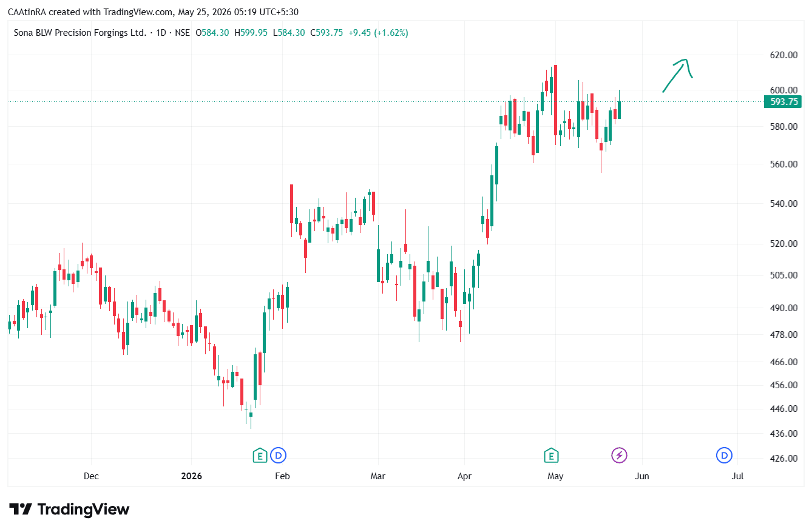Click the 426.00 label on the price axis
The height and width of the screenshot is (532, 812).
click(782, 458)
